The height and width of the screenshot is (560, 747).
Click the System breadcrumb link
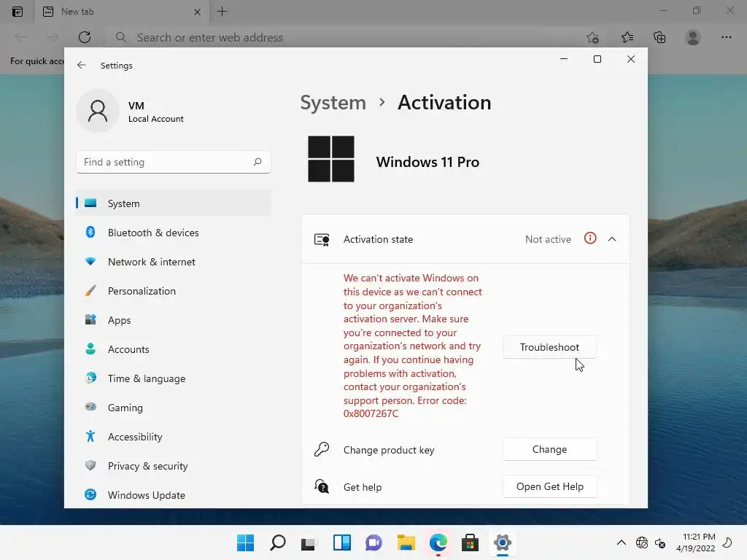333,102
